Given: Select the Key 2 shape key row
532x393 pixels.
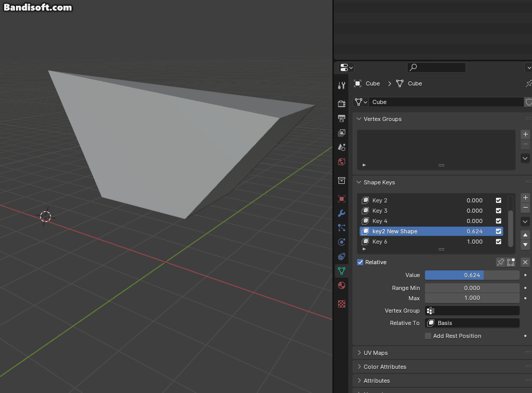Looking at the screenshot, I should 431,200.
